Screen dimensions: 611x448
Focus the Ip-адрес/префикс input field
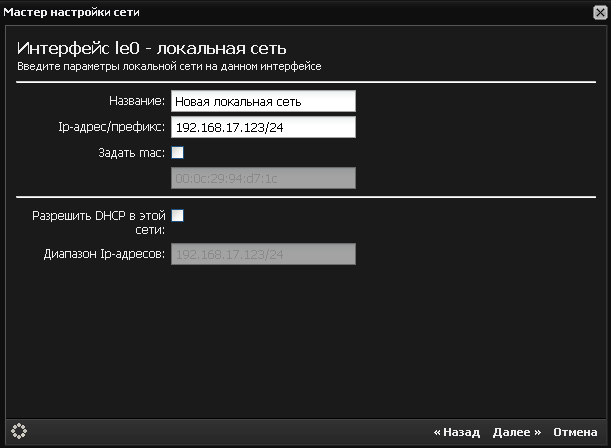coord(263,127)
